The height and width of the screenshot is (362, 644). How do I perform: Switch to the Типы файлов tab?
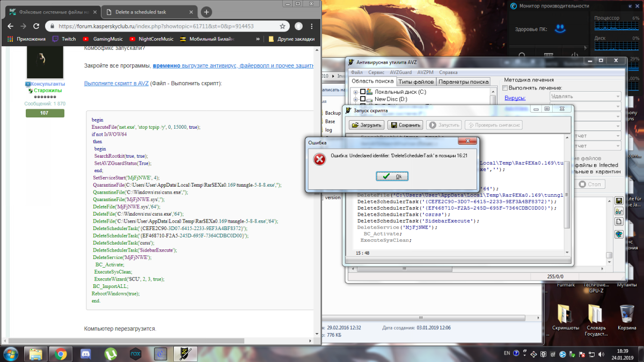pos(416,82)
